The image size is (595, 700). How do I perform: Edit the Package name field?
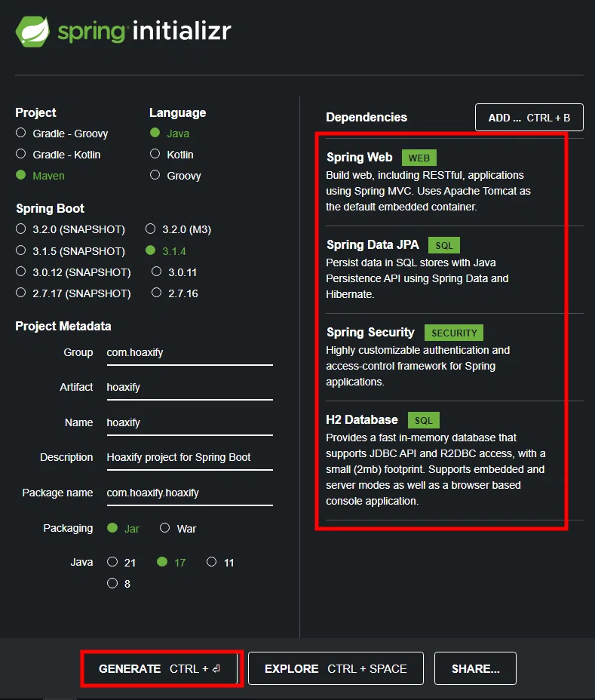[x=190, y=493]
